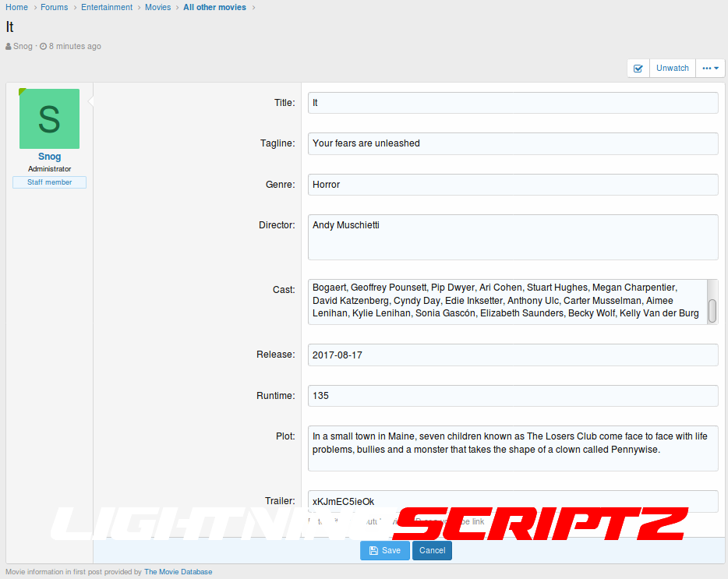Click into the Title input field
This screenshot has height=579, width=728.
[512, 103]
